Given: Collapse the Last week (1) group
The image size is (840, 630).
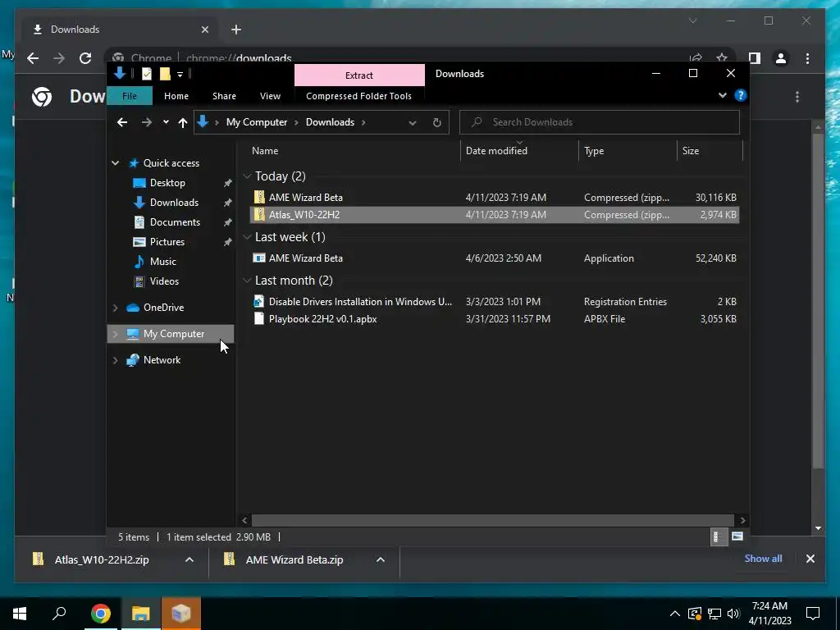Looking at the screenshot, I should click(247, 237).
